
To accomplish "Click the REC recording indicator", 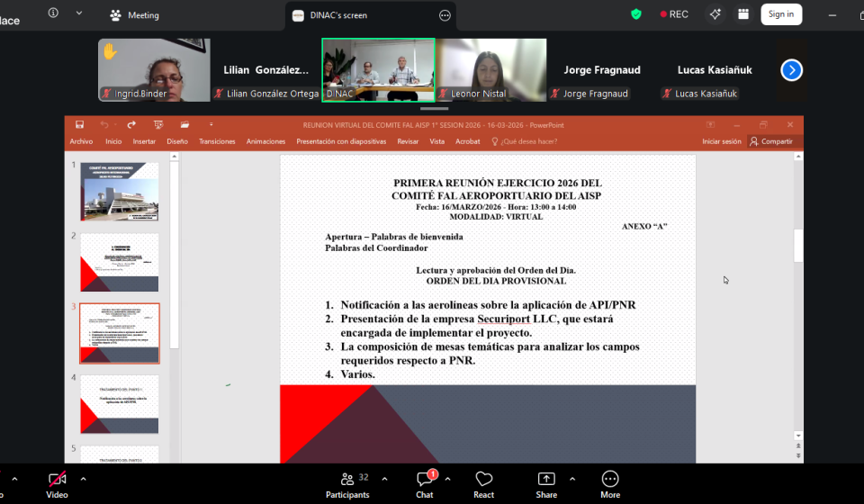I will (674, 14).
